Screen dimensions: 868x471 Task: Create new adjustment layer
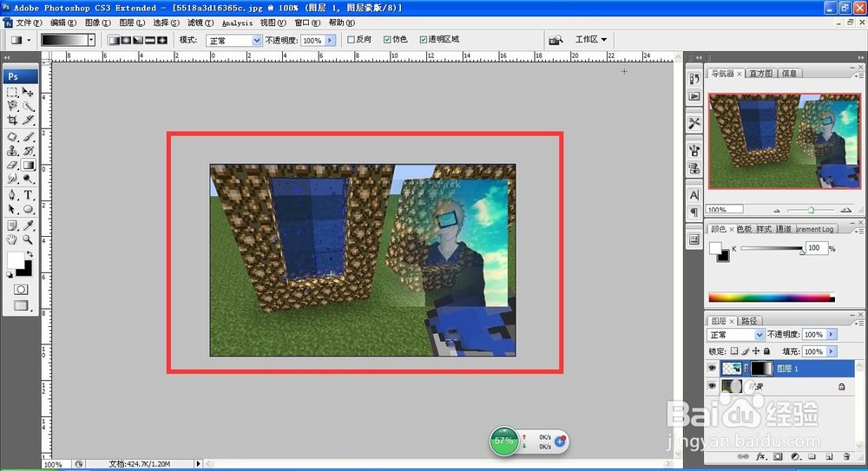coord(795,456)
